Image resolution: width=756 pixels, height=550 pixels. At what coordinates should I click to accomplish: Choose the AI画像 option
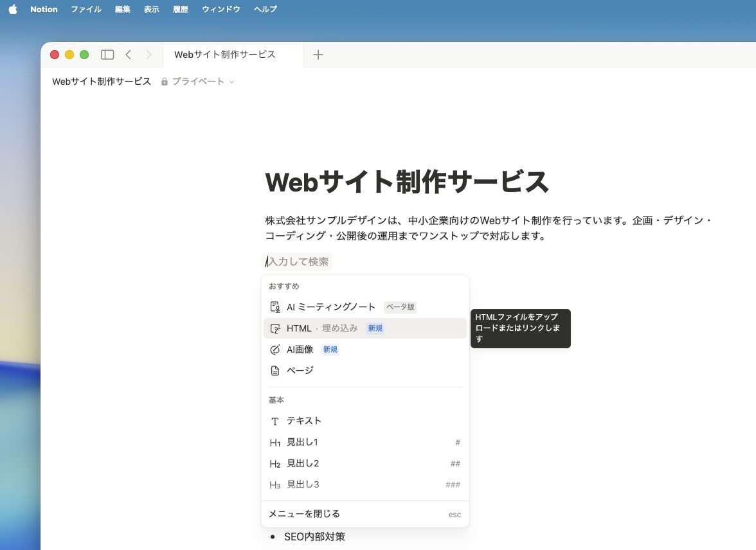pos(365,350)
